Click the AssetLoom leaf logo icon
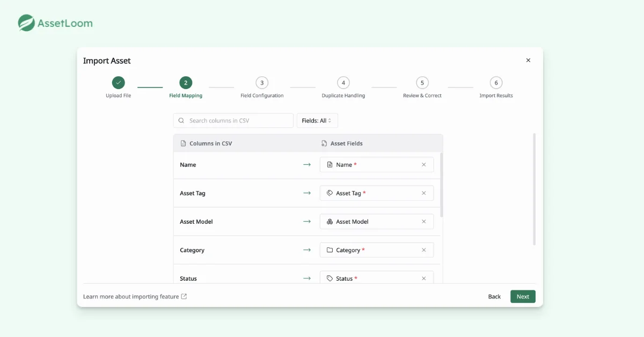The height and width of the screenshot is (337, 644). coord(26,23)
